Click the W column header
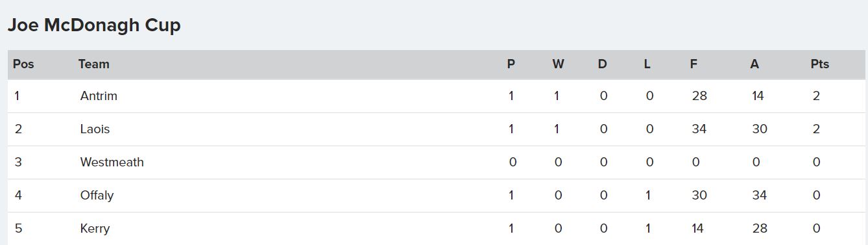The image size is (868, 245). coord(558,64)
